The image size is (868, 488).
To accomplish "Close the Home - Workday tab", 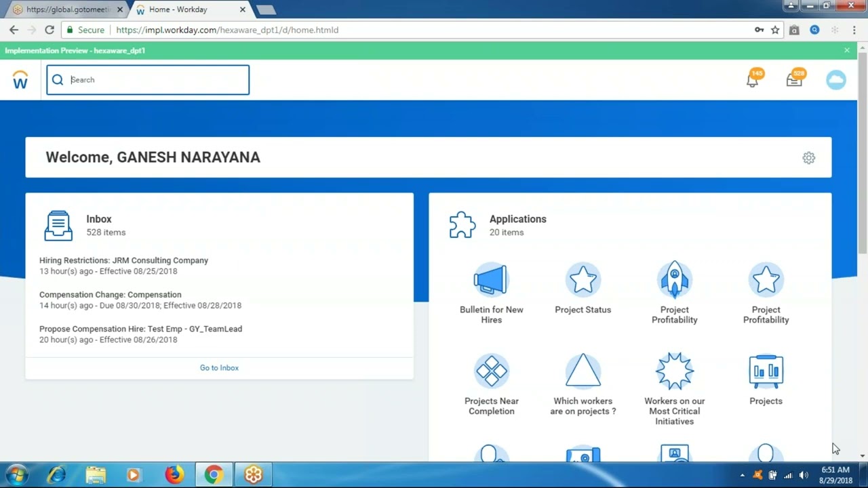I will [243, 9].
